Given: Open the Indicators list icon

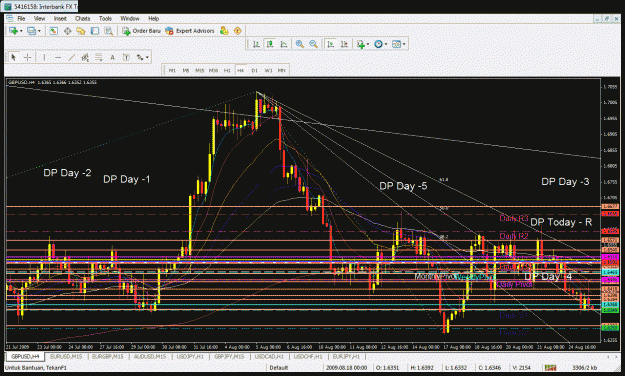Looking at the screenshot, I should click(x=360, y=44).
